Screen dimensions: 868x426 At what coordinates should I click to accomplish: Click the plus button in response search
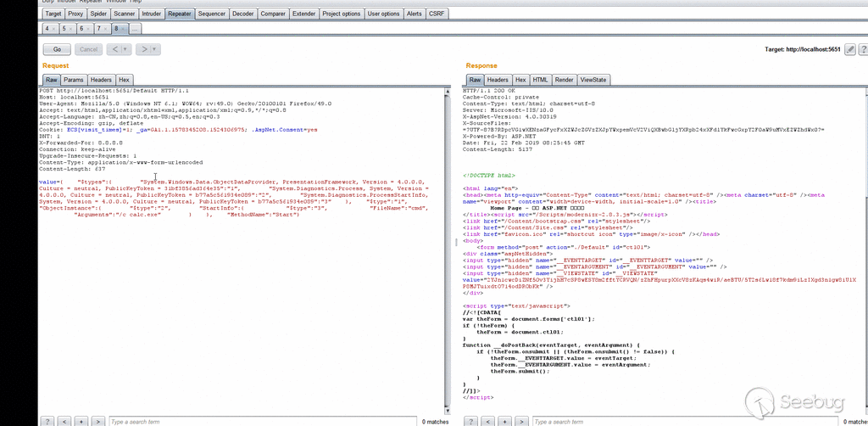click(503, 421)
